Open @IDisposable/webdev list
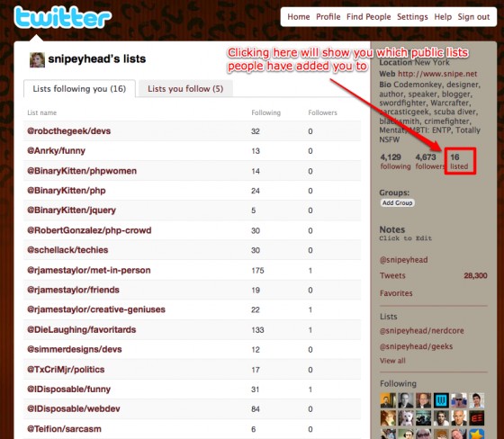This screenshot has width=504, height=439. (x=74, y=408)
